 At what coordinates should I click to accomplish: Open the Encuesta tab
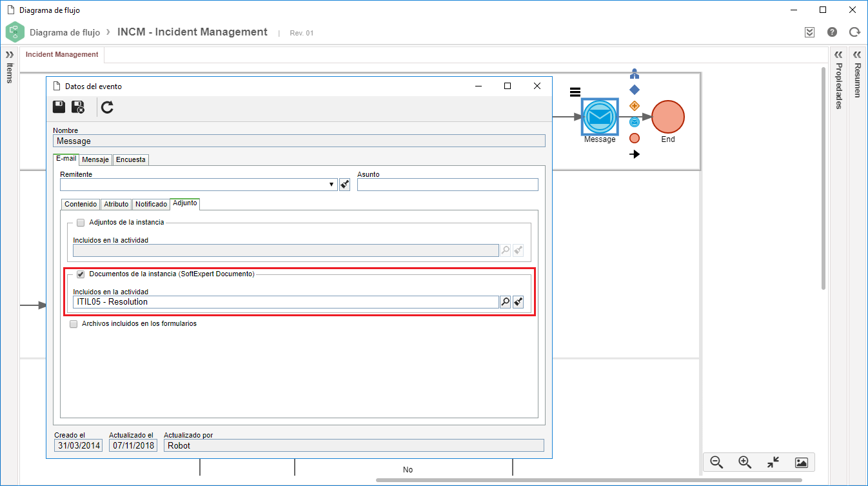tap(131, 159)
